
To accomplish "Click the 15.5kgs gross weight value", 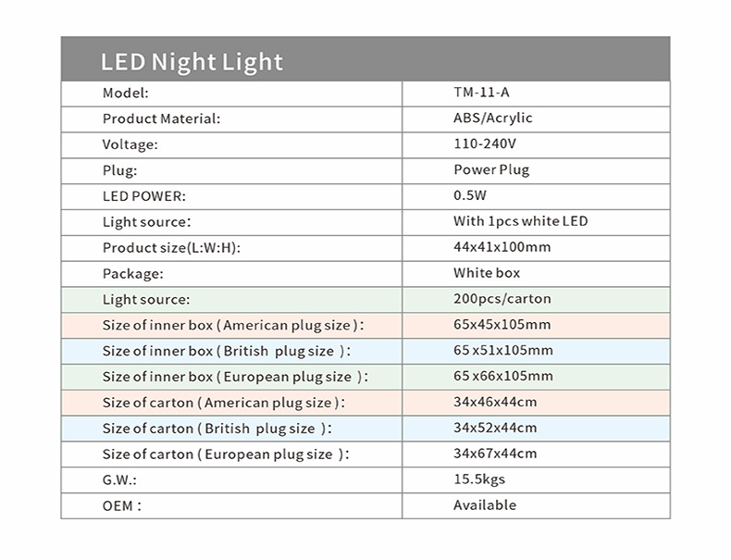I will tap(479, 479).
